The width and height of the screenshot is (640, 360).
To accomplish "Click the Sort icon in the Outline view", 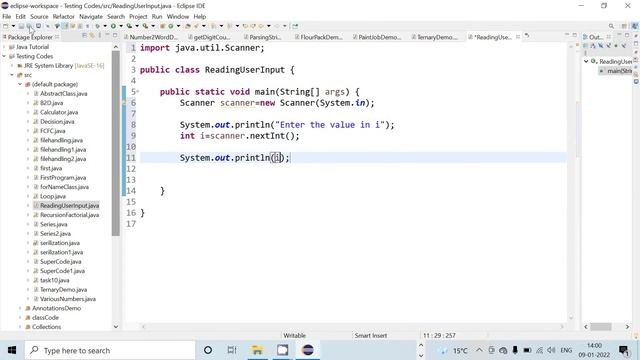I will (593, 46).
